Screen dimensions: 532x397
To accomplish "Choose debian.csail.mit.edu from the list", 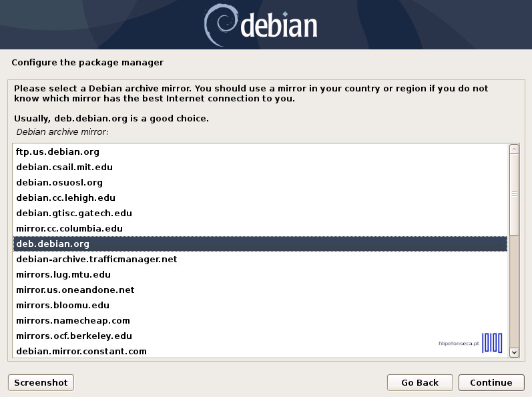I will click(64, 167).
